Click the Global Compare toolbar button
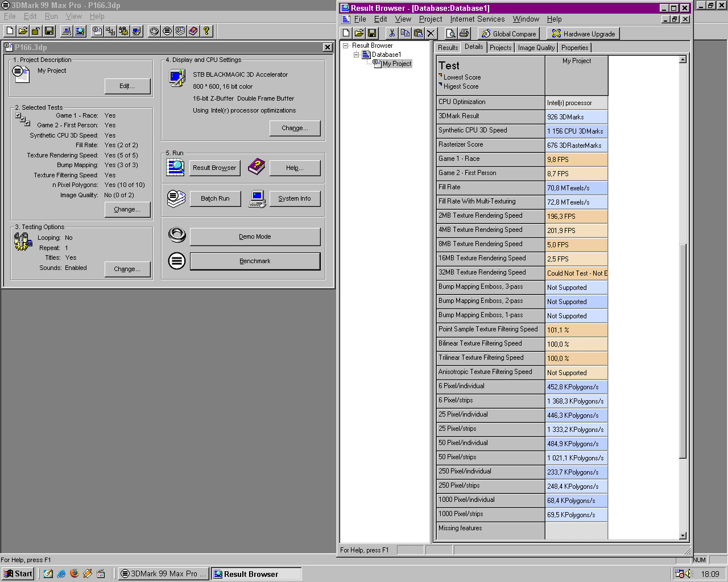Screen dimensions: 728x582 (x=508, y=34)
